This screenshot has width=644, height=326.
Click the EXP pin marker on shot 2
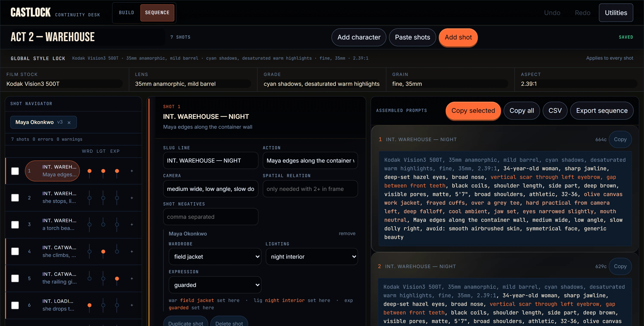tap(117, 198)
